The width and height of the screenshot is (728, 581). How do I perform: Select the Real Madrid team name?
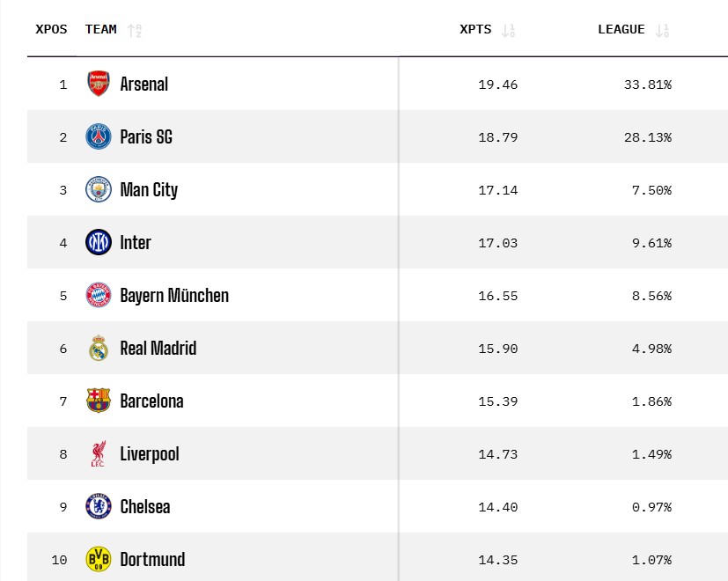pyautogui.click(x=158, y=349)
